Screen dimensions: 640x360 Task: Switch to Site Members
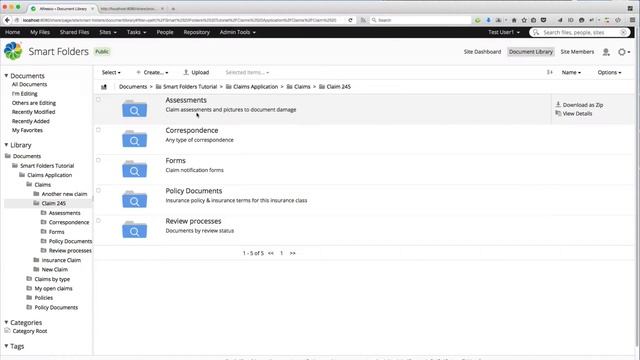577,52
